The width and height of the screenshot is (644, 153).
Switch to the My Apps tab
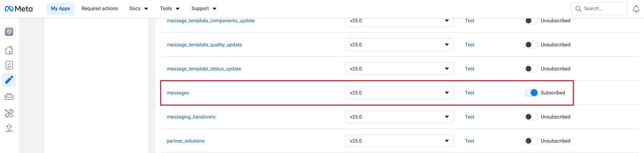click(60, 8)
